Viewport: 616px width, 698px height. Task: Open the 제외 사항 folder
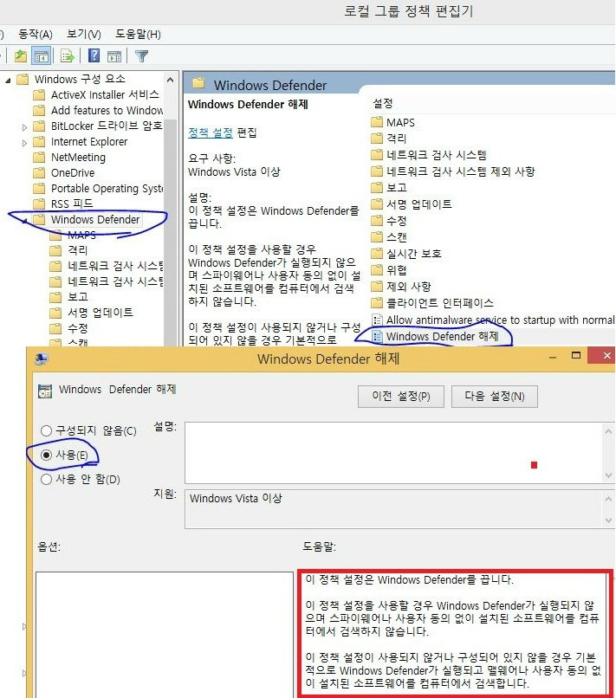point(401,287)
